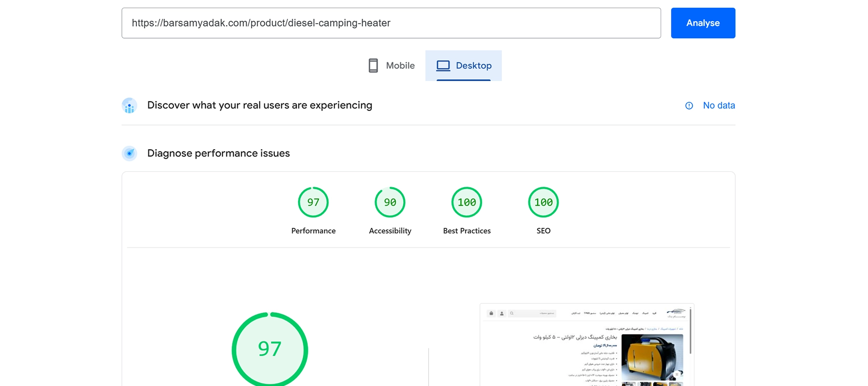Click the mobile phone icon
868x386 pixels.
[x=373, y=66]
